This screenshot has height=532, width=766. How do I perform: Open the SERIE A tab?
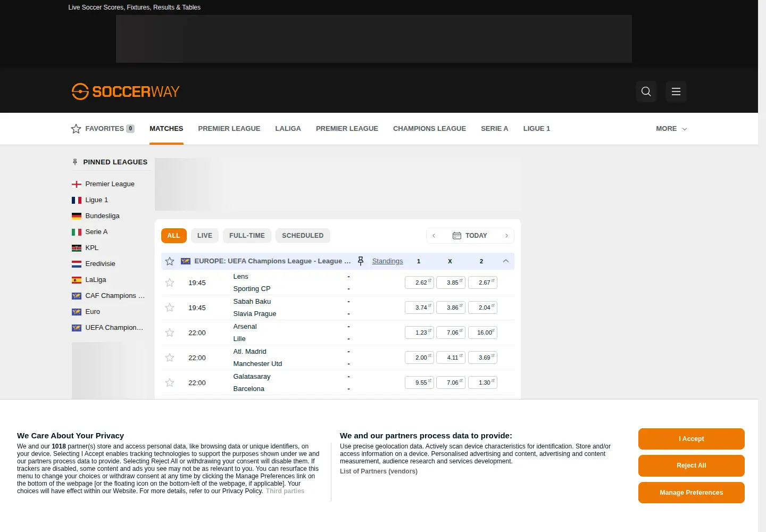click(494, 129)
